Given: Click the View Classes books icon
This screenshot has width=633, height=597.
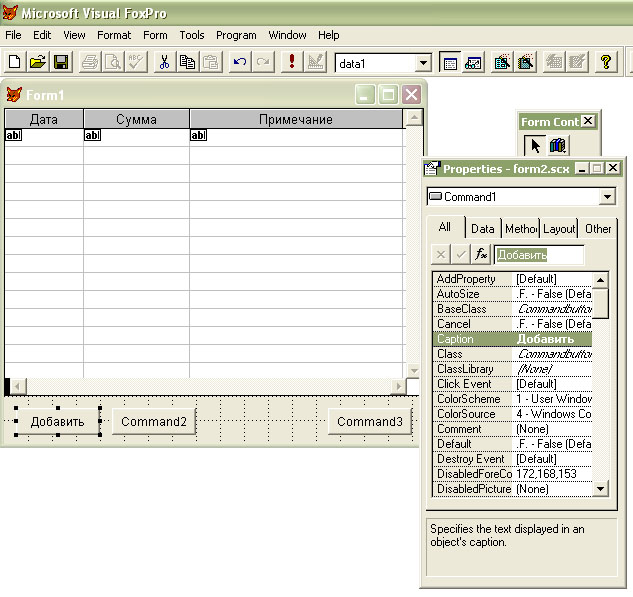Looking at the screenshot, I should (x=558, y=146).
